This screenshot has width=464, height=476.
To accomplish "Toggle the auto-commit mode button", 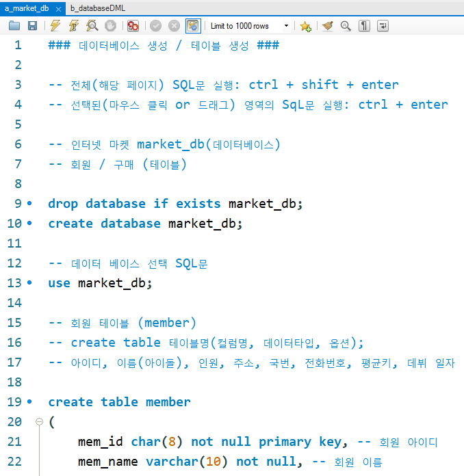I will (193, 26).
